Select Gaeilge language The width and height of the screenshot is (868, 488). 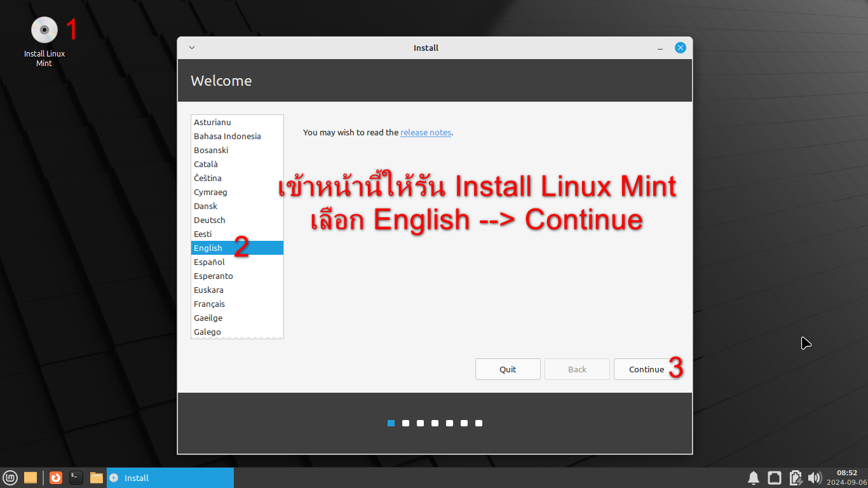tap(237, 318)
